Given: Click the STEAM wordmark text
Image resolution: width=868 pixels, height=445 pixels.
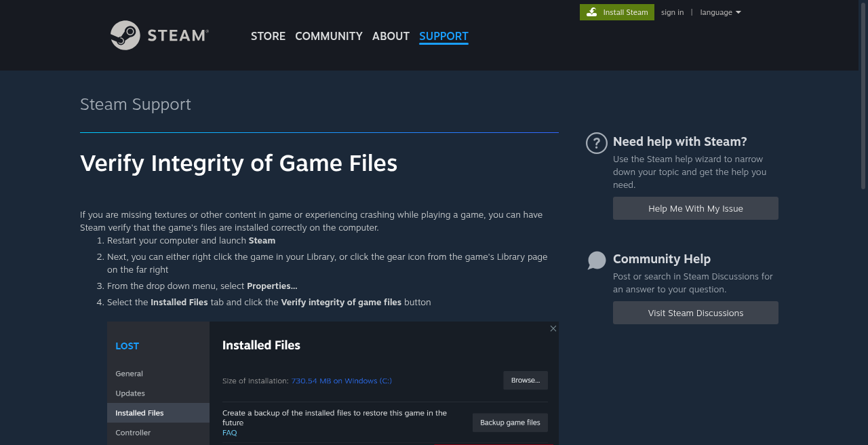Looking at the screenshot, I should (x=178, y=35).
